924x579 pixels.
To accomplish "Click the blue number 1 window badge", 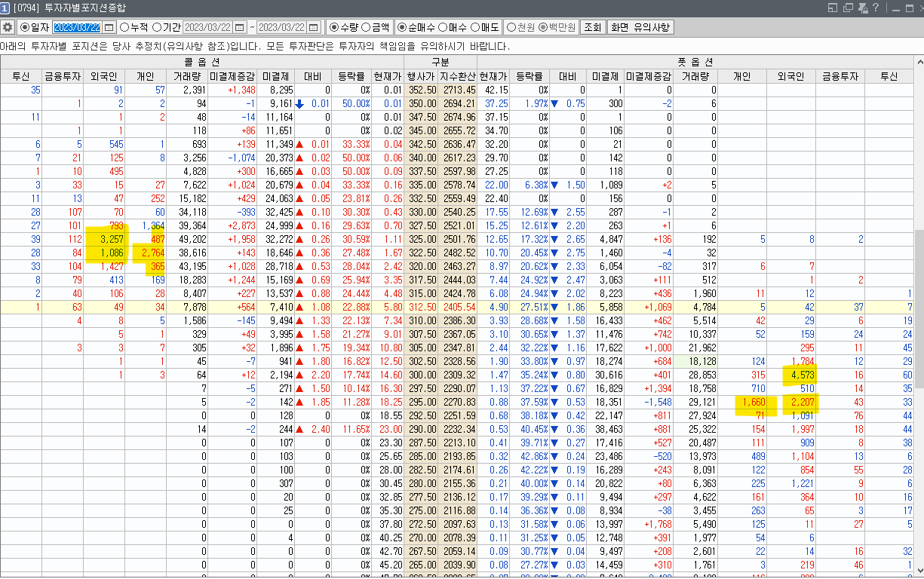I will [x=5, y=8].
